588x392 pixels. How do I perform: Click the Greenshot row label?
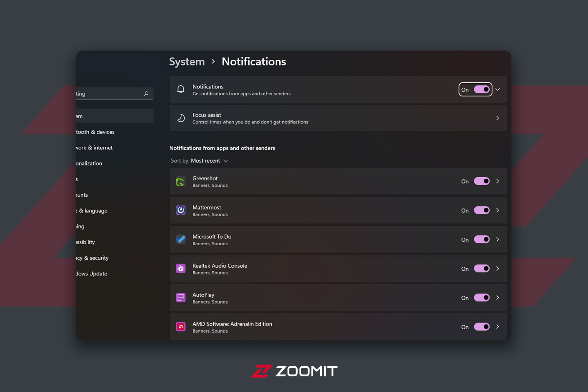click(x=205, y=178)
